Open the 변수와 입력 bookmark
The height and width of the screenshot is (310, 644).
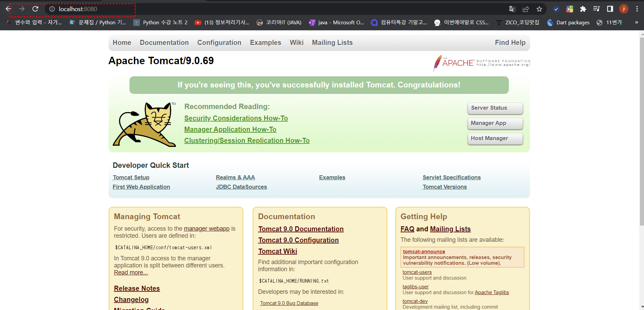(x=34, y=22)
